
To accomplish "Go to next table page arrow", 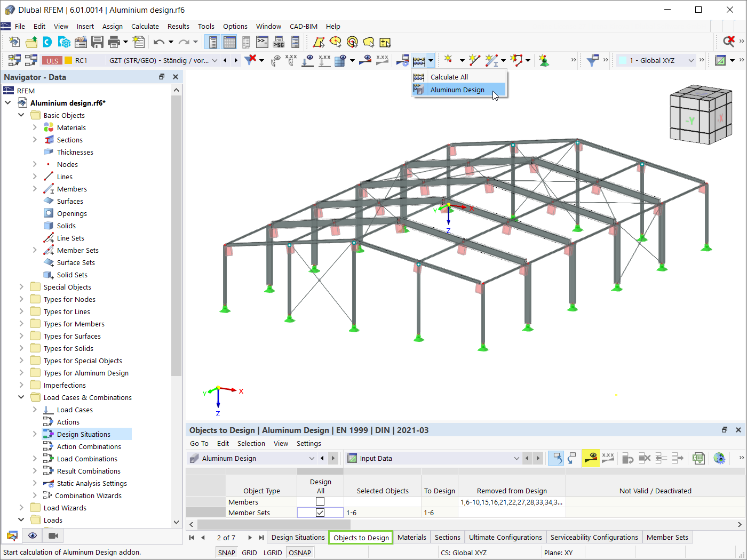I will [250, 537].
